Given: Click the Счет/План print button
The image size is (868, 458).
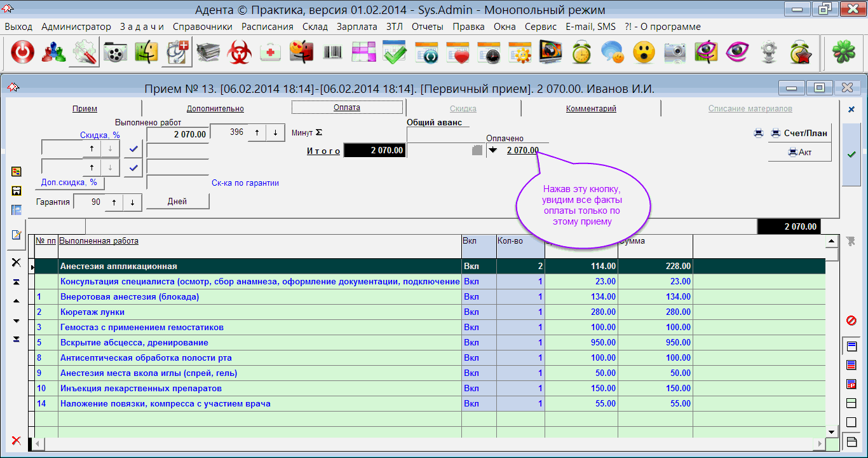Looking at the screenshot, I should (x=799, y=133).
